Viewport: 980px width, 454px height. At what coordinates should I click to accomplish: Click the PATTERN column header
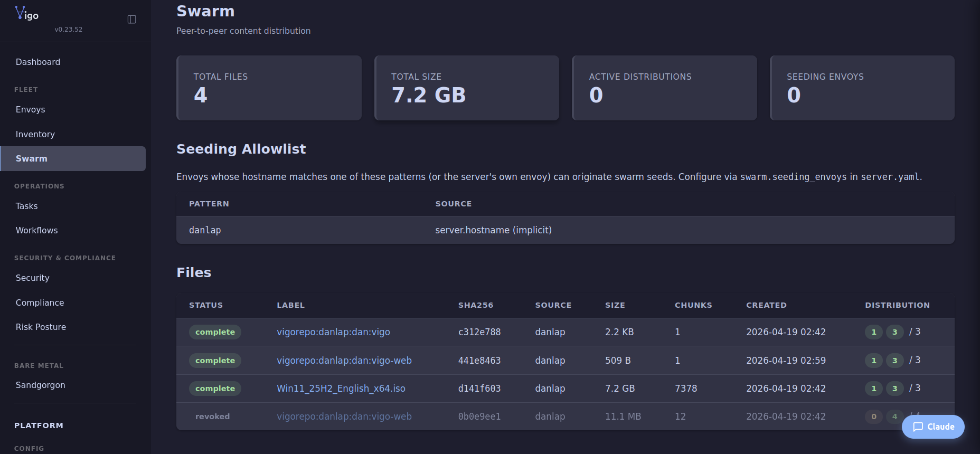click(x=209, y=204)
